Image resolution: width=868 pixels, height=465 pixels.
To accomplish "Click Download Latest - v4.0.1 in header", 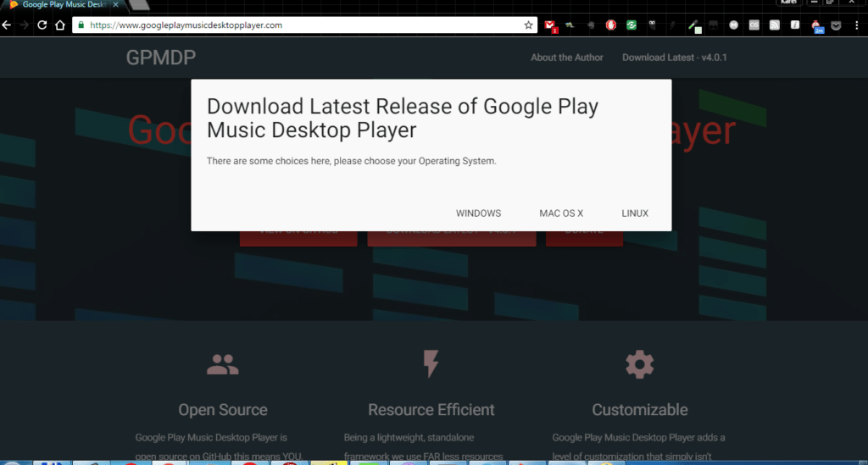I will pyautogui.click(x=674, y=58).
